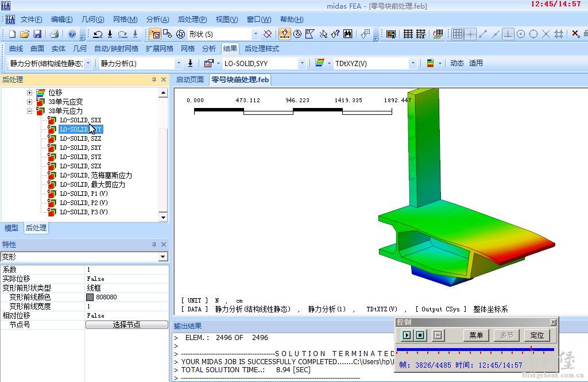This screenshot has width=588, height=382.
Task: Select LO-SOLID, 范梅塞斯应力 in result tree
Action: coord(96,175)
